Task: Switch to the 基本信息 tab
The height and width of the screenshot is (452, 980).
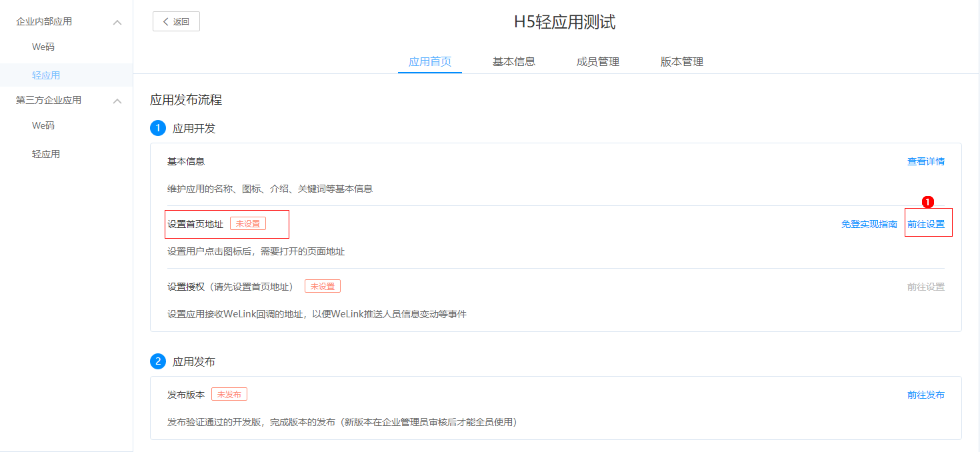Action: (x=514, y=62)
